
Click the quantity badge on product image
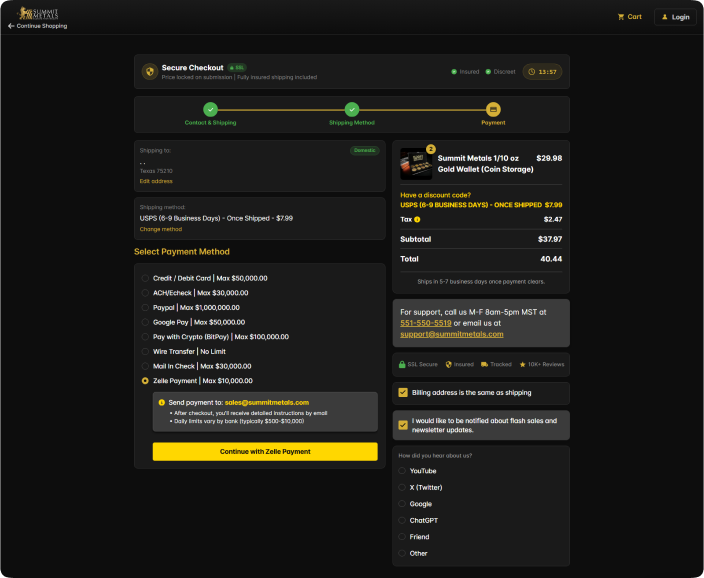tap(431, 149)
